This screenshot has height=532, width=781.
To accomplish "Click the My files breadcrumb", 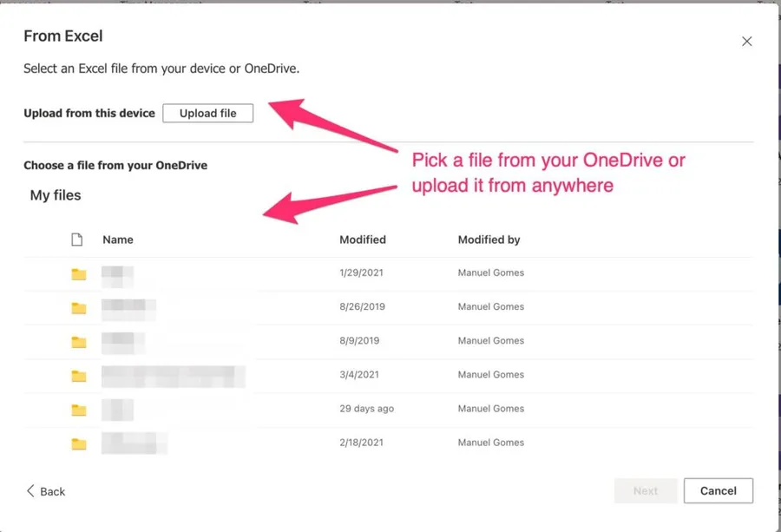I will (x=56, y=195).
